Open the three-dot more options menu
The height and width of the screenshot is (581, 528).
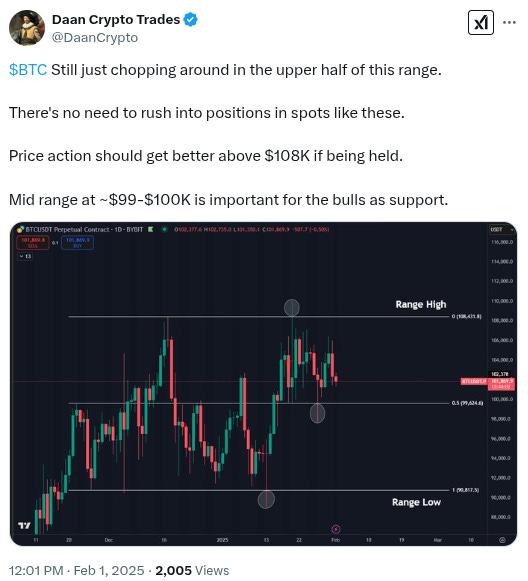click(509, 23)
